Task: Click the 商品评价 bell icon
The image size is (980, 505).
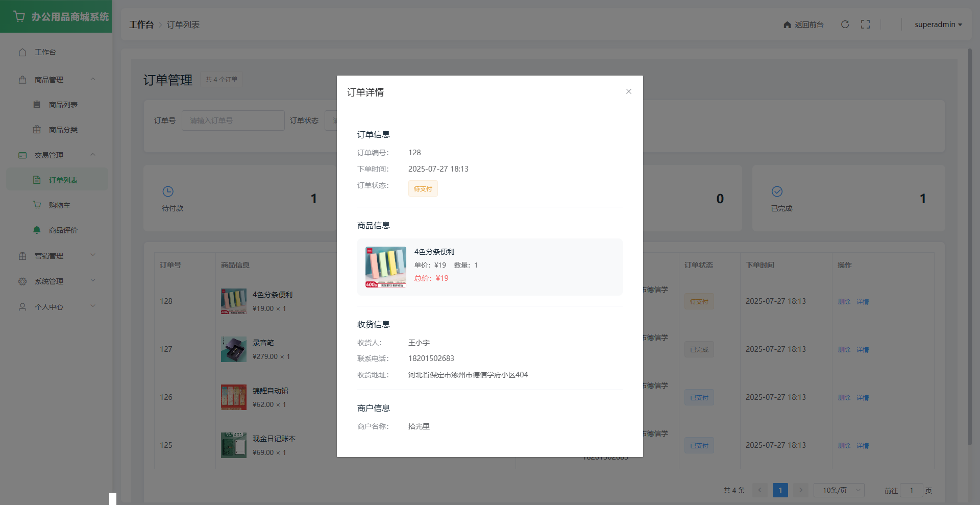Action: coord(37,230)
